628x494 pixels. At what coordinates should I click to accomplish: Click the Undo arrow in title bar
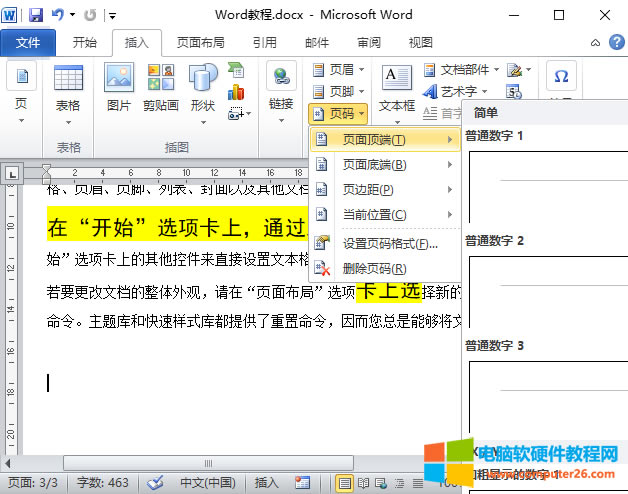coord(58,15)
